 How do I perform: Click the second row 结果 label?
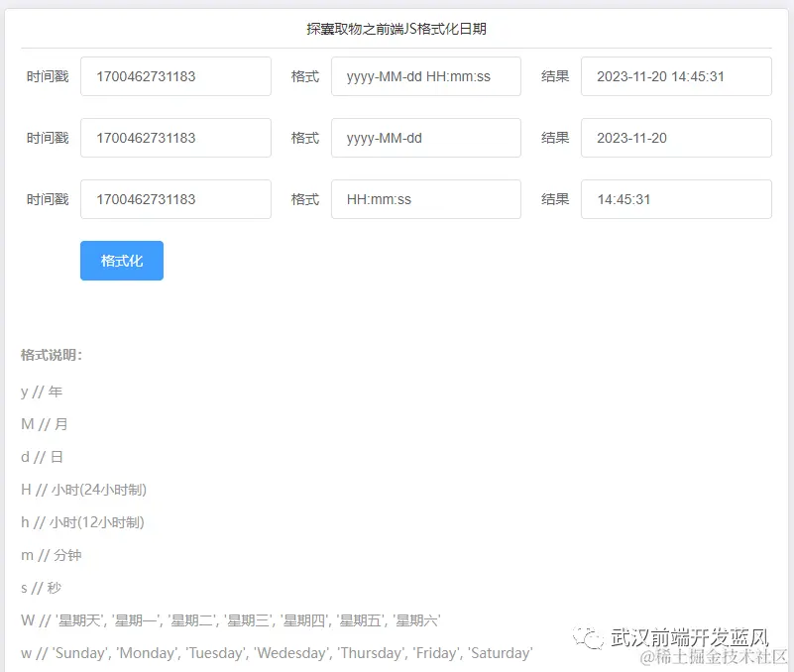pyautogui.click(x=555, y=138)
